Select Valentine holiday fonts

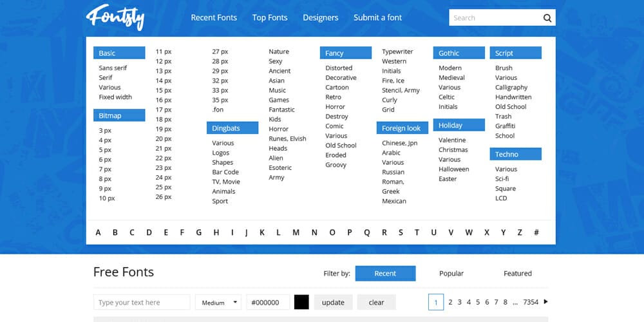pos(452,140)
